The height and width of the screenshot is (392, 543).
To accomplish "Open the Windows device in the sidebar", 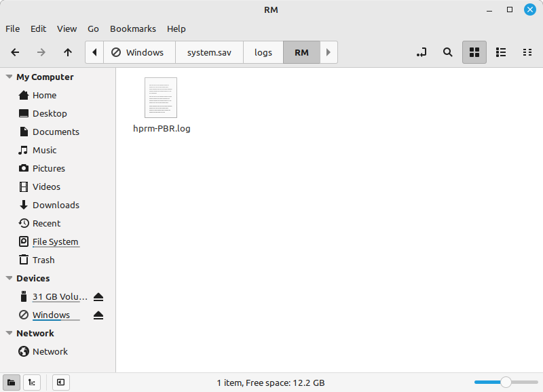I will tap(51, 315).
